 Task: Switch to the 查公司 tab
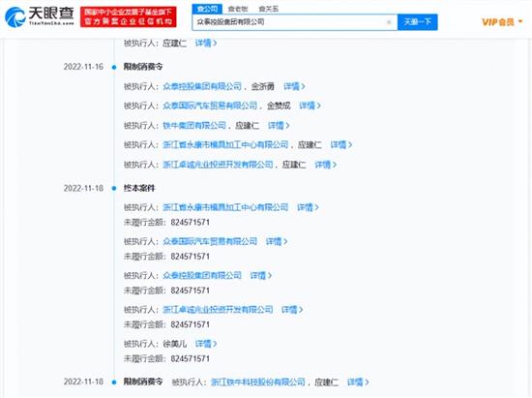pyautogui.click(x=207, y=9)
